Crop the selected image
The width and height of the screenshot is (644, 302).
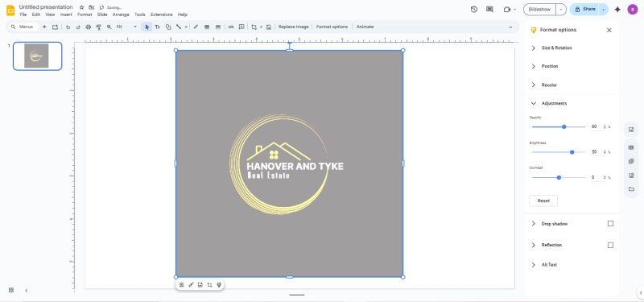[254, 27]
